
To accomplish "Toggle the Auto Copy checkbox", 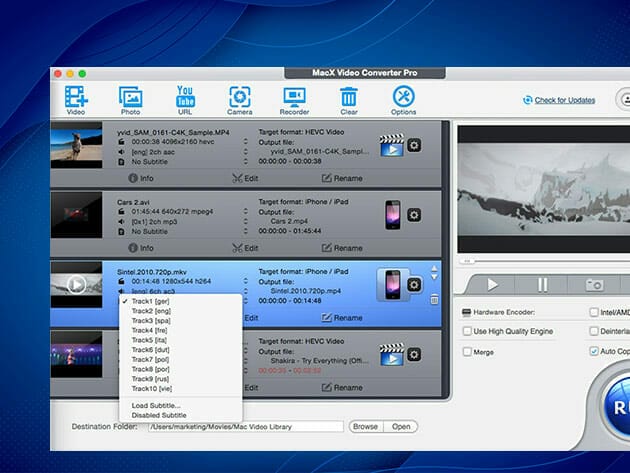I will [x=594, y=351].
